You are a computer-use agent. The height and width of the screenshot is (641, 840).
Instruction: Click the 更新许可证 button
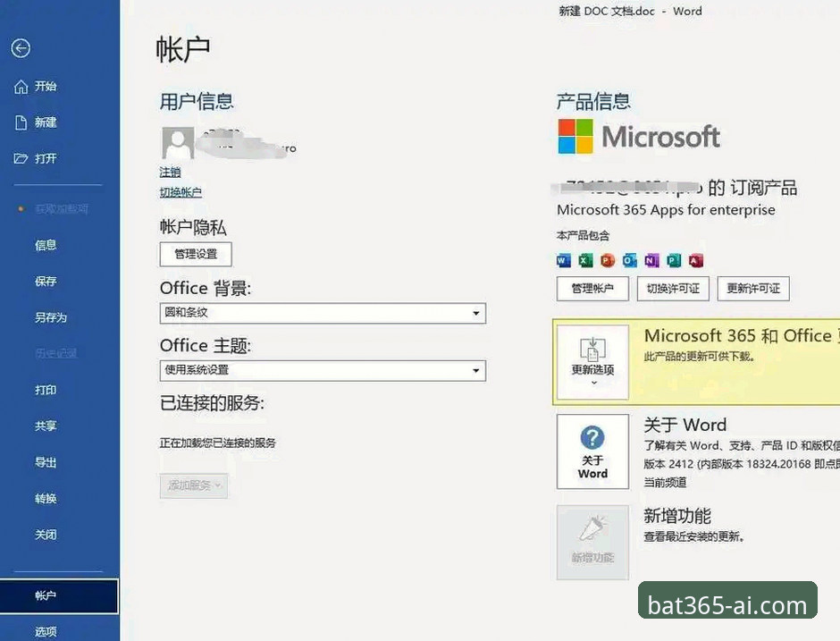753,289
